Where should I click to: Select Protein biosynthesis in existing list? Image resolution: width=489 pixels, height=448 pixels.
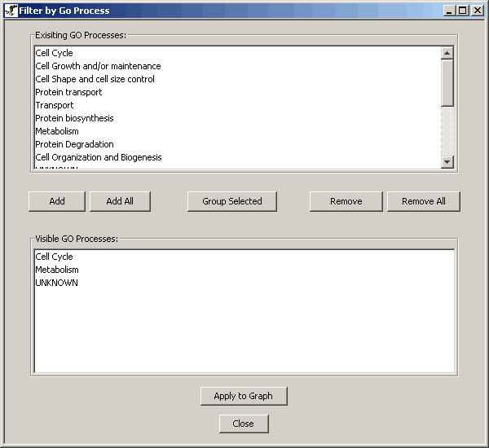click(x=74, y=118)
